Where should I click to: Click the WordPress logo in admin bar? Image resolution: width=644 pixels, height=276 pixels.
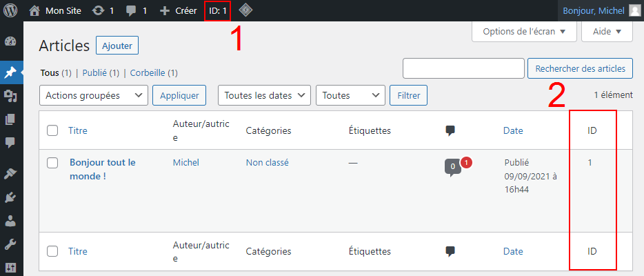click(x=11, y=10)
